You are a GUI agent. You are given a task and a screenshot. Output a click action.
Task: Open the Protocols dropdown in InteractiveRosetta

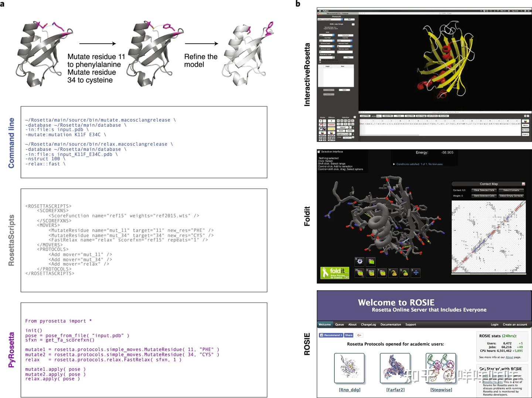[x=330, y=20]
